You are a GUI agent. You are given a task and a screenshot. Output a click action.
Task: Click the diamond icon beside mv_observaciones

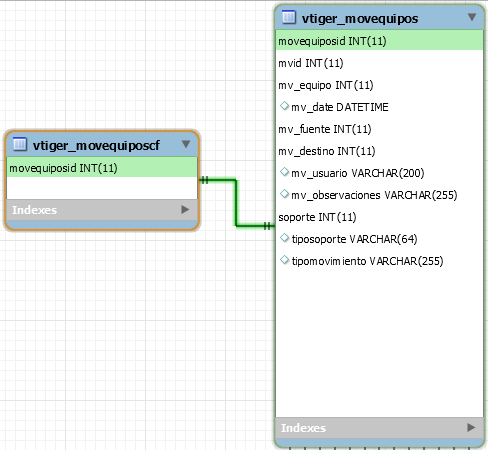click(284, 194)
